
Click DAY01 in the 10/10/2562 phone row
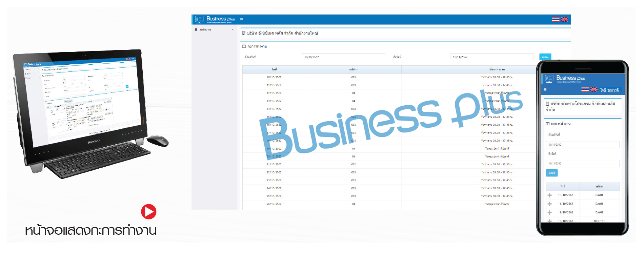click(x=599, y=195)
